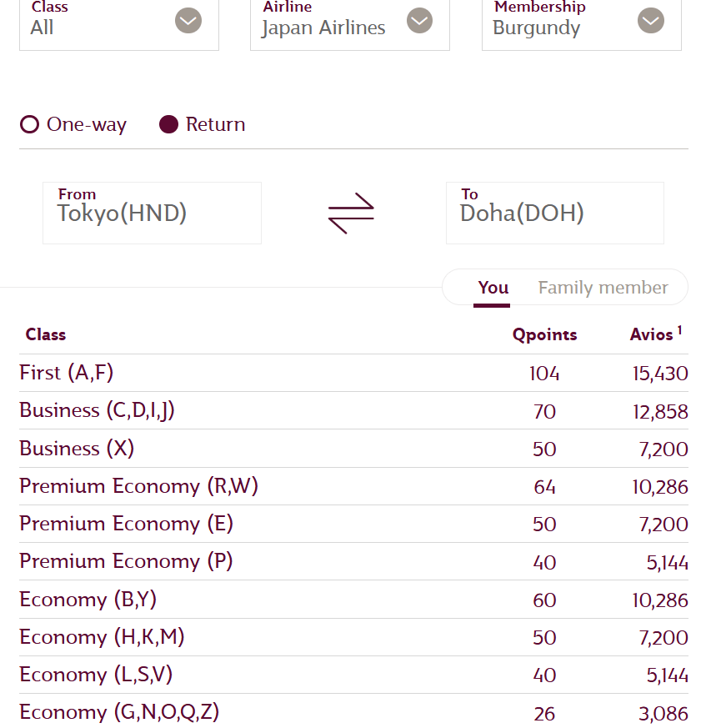Viewport: 716px width, 728px height.
Task: Click the swap origin and destination arrows
Action: [351, 213]
